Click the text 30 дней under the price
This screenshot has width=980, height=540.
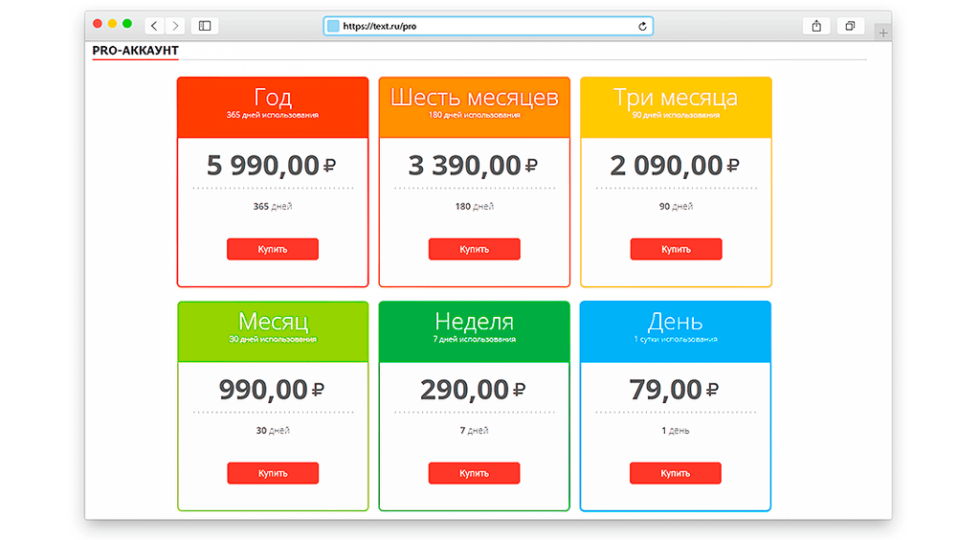(x=273, y=431)
